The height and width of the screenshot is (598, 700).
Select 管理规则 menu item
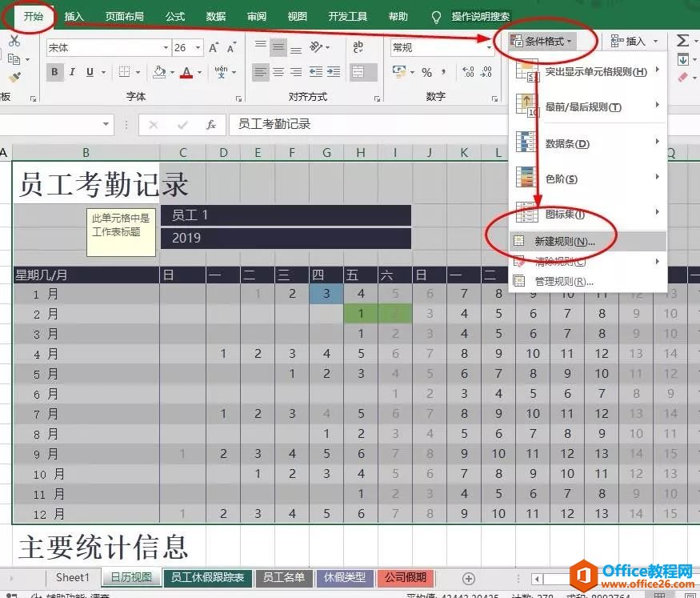588,281
